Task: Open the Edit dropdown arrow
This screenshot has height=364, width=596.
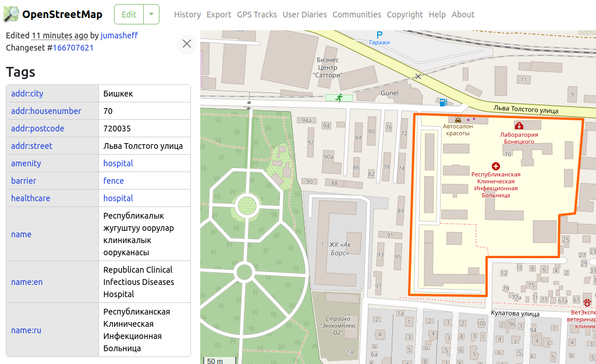Action: (x=151, y=15)
